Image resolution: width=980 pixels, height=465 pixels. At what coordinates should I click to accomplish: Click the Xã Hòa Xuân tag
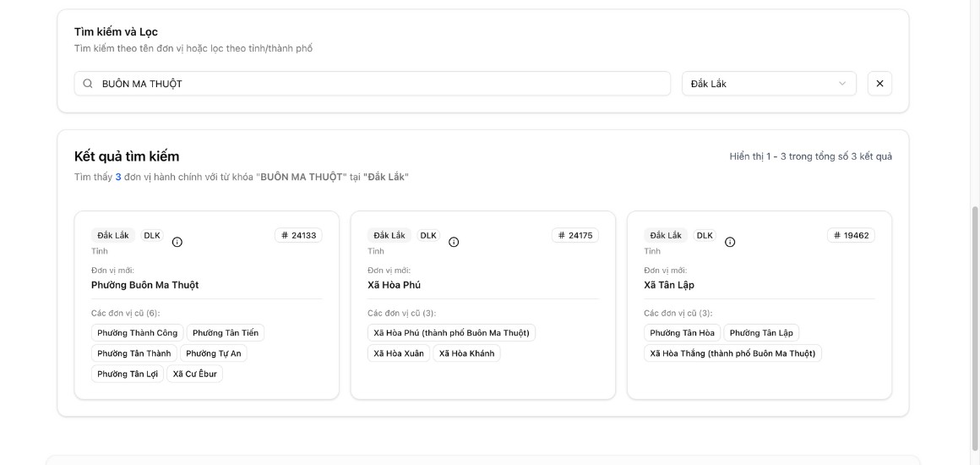[x=399, y=353]
